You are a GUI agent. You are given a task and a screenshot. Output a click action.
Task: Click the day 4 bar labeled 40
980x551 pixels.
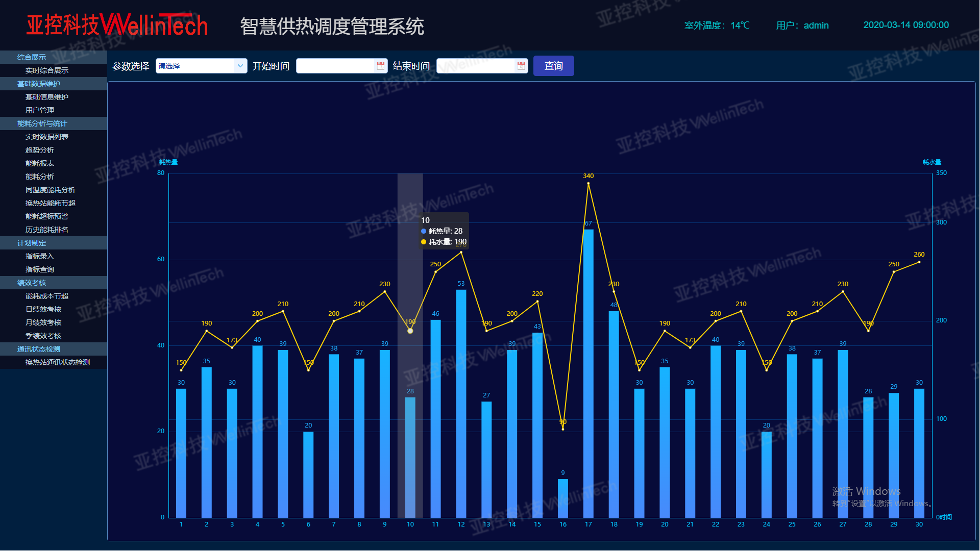(x=257, y=432)
